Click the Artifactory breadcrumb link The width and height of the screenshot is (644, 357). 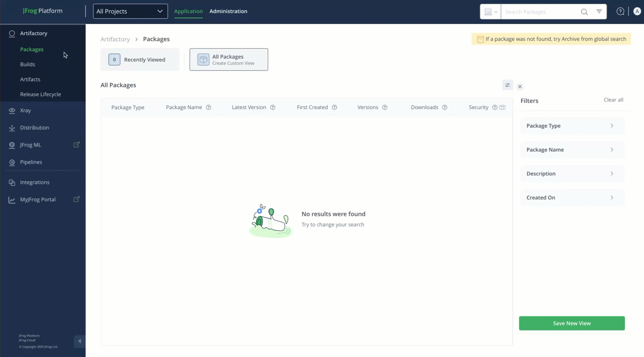coord(115,39)
